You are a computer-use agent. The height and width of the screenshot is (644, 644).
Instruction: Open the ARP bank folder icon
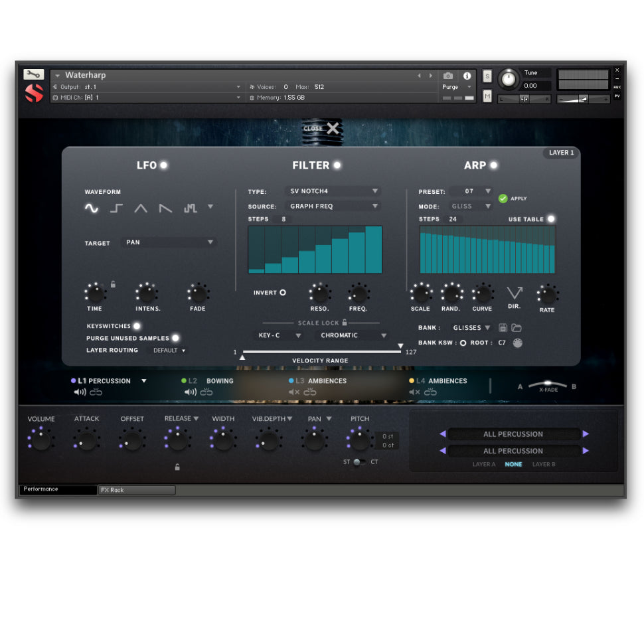tap(516, 328)
